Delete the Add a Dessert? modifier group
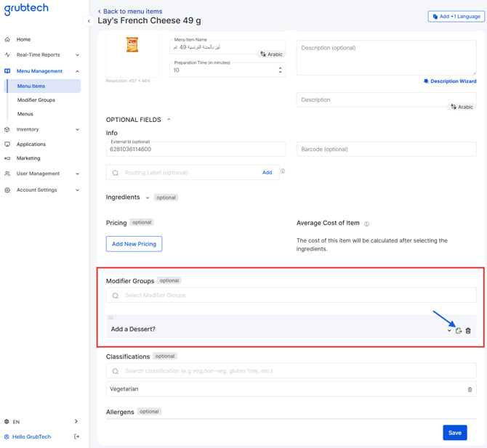Viewport: 487px width, 448px height. pyautogui.click(x=468, y=330)
